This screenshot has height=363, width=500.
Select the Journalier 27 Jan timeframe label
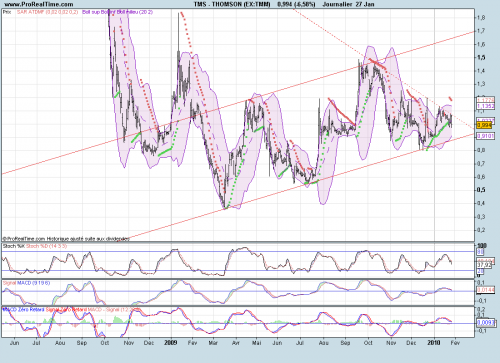[348, 4]
